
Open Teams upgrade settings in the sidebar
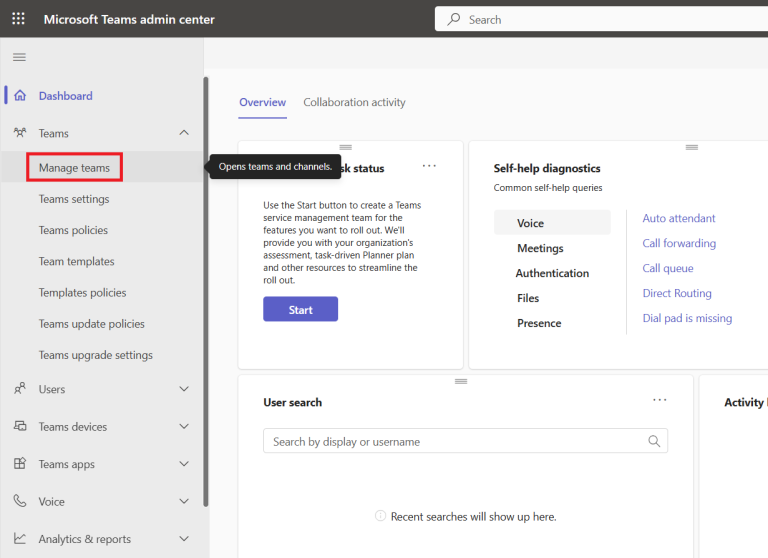pyautogui.click(x=96, y=355)
